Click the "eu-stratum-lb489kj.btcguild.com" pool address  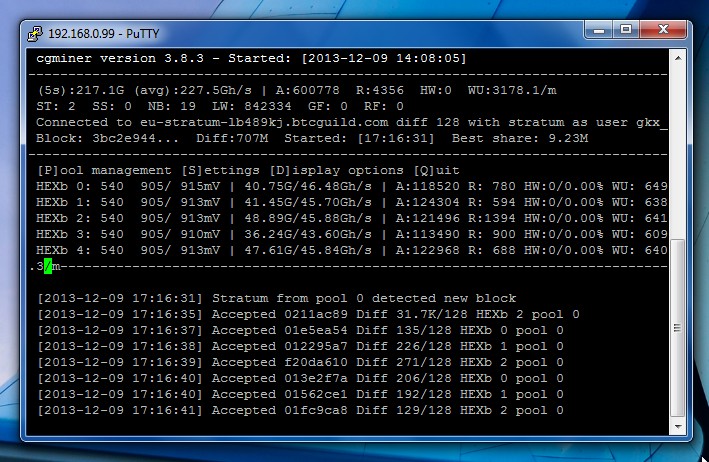(x=264, y=123)
